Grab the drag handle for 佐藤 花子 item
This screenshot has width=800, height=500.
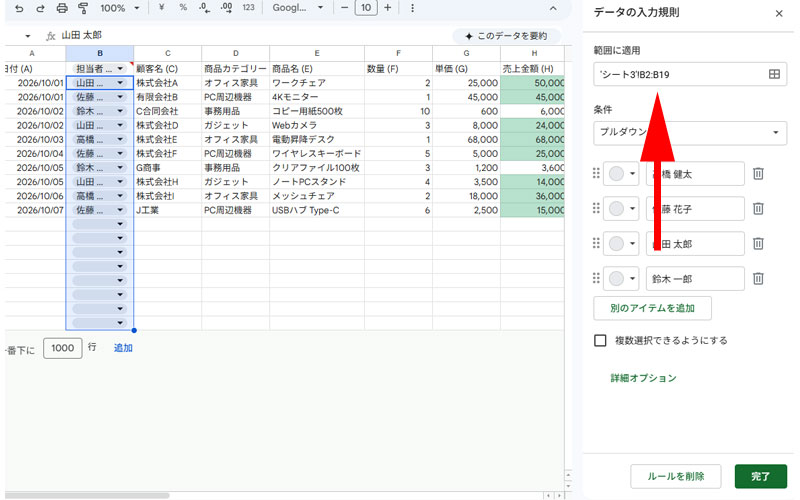point(596,208)
